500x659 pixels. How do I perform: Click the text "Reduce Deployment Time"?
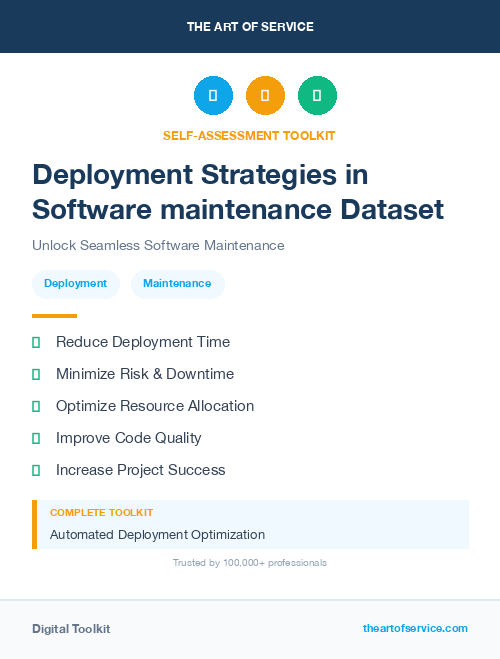tap(143, 342)
